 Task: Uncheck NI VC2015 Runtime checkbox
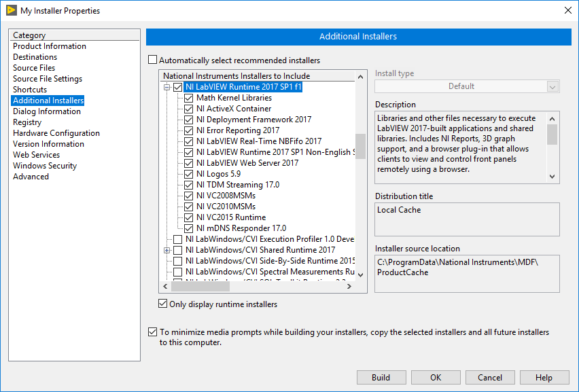(x=189, y=217)
